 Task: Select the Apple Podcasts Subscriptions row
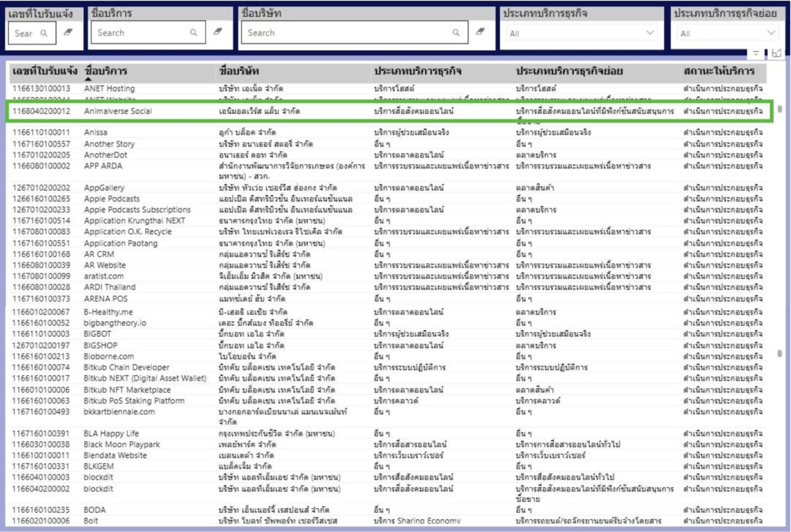point(137,210)
